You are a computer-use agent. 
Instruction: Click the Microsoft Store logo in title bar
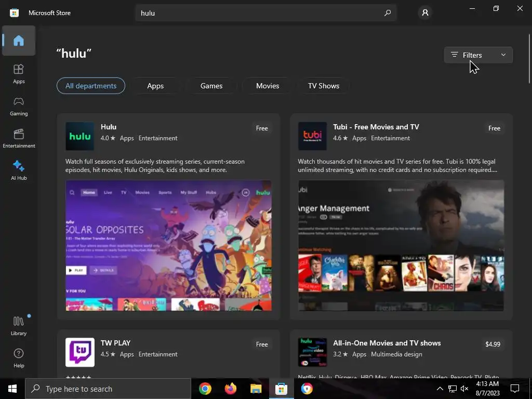14,13
